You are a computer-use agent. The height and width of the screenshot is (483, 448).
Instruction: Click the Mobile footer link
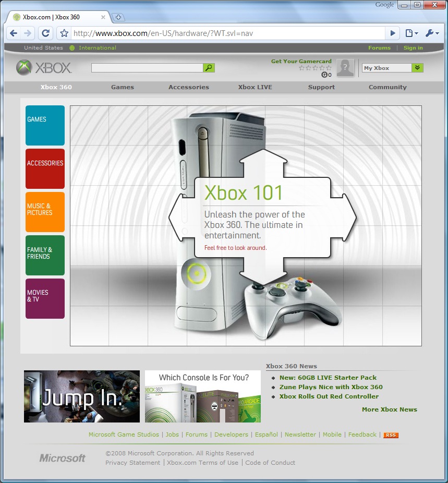point(332,434)
